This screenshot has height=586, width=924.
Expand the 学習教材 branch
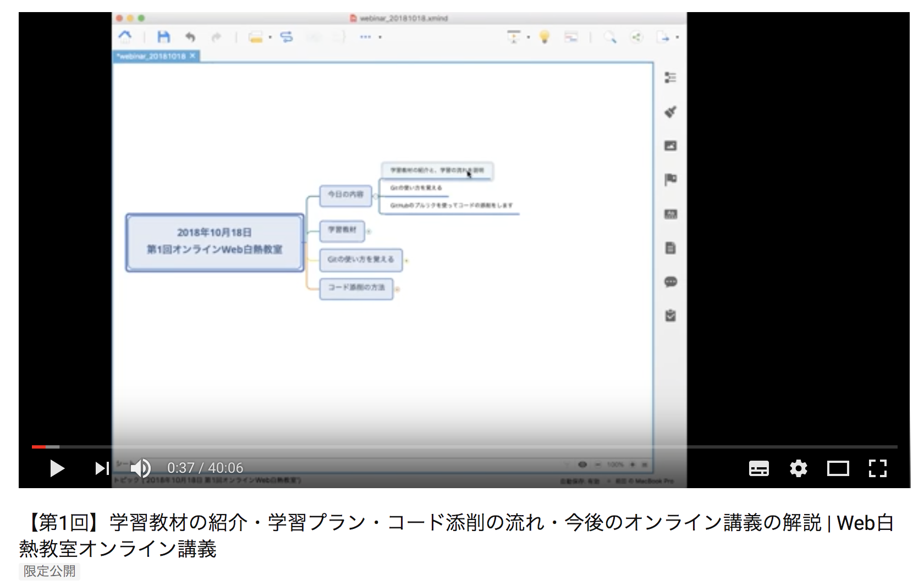coord(369,231)
